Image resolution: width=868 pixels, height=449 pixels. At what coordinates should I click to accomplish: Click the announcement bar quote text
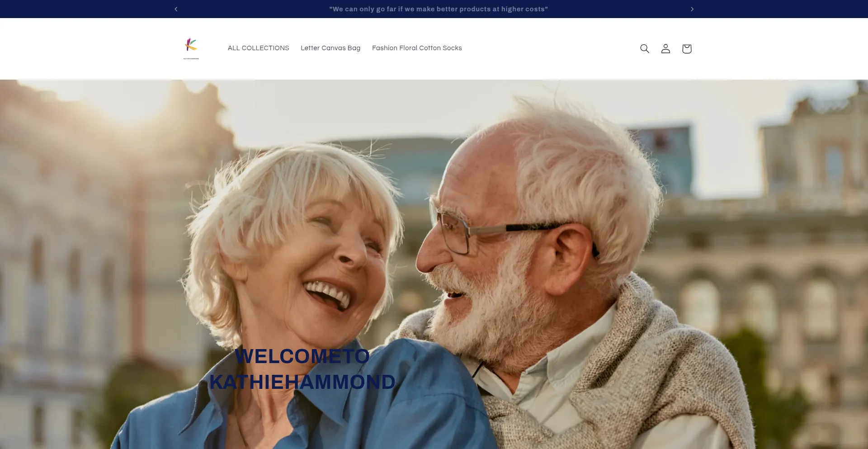click(438, 9)
